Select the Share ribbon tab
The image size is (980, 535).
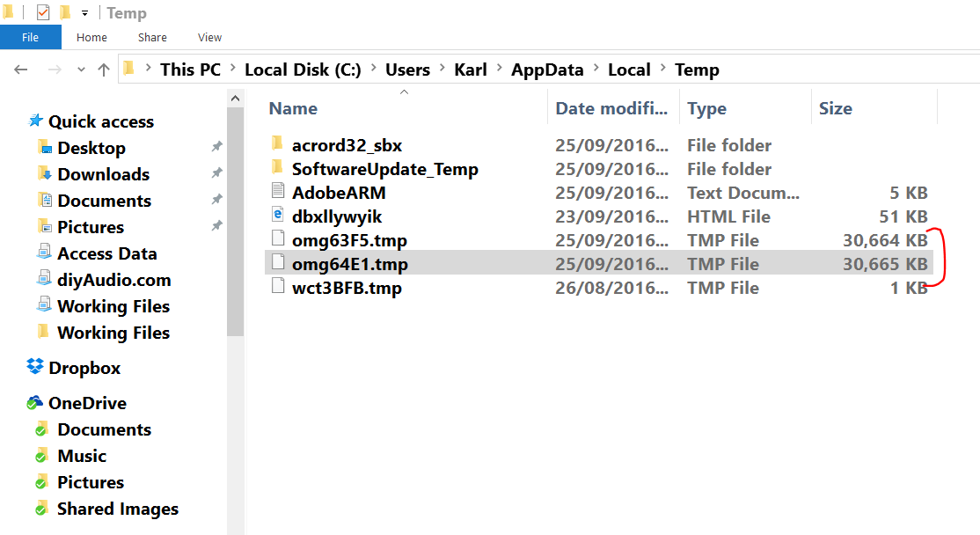pos(152,38)
